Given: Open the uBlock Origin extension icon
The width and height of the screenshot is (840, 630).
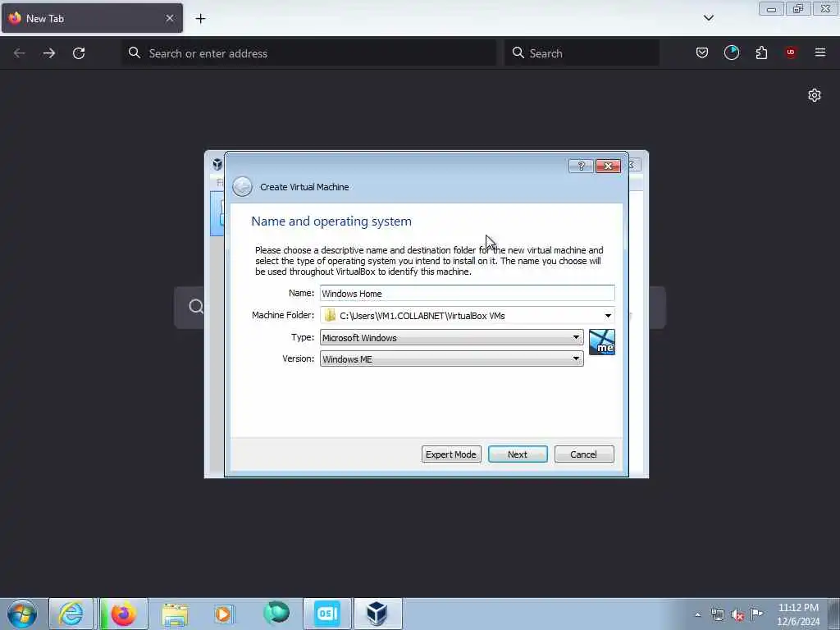Looking at the screenshot, I should click(790, 52).
